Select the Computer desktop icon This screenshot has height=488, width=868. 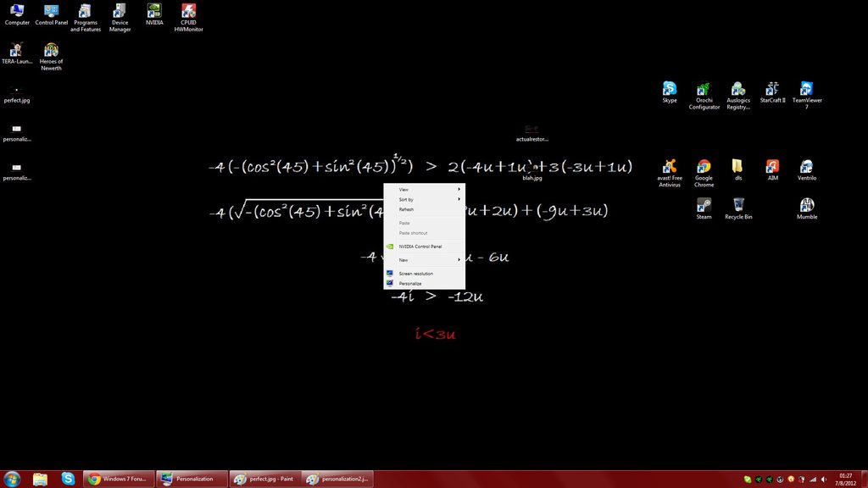pos(17,15)
